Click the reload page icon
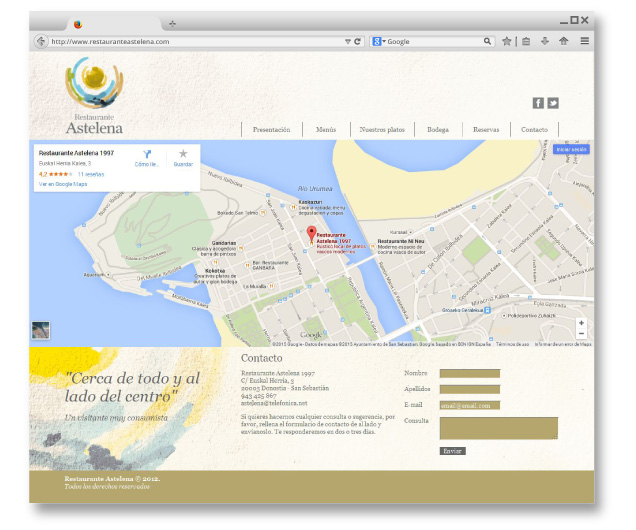 pos(357,41)
